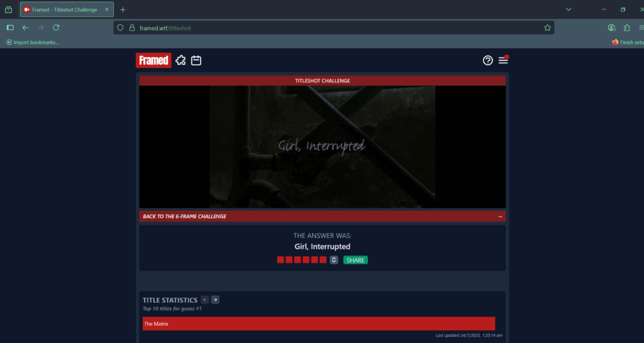The height and width of the screenshot is (343, 644).
Task: Open the puzzle piece games icon
Action: point(181,60)
